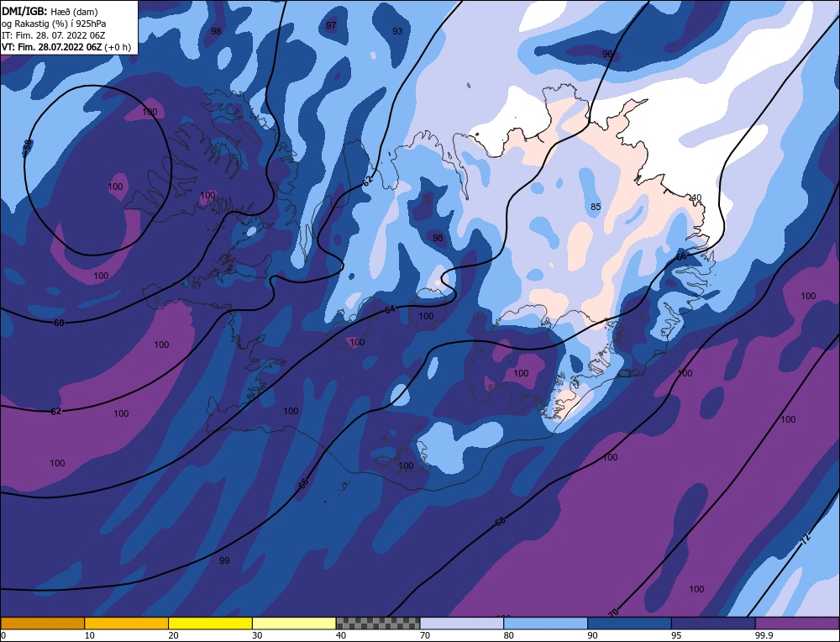Click the bright yellow 20–30 legend swatch

[210, 624]
